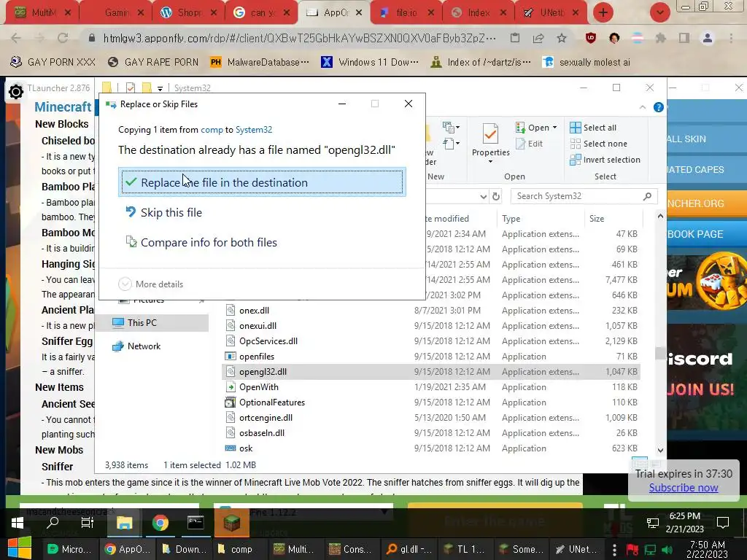Open the System32 destination link in dialog
Image resolution: width=747 pixels, height=560 pixels.
coord(254,130)
